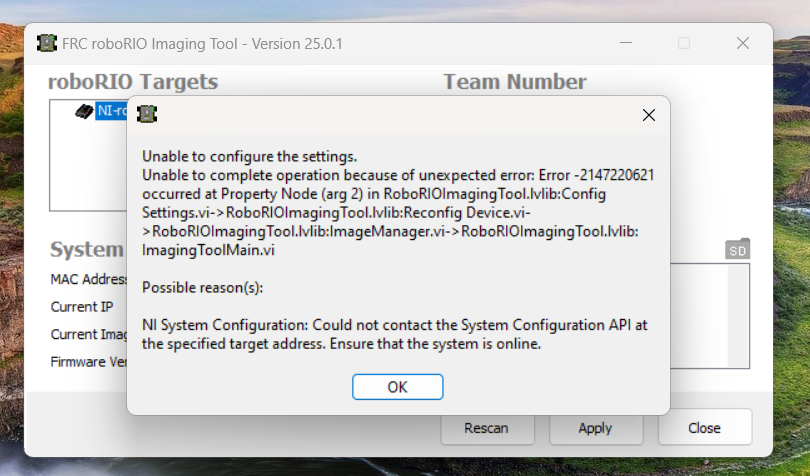Click the greyed-out maximize button
Viewport: 810px width, 476px height.
684,44
